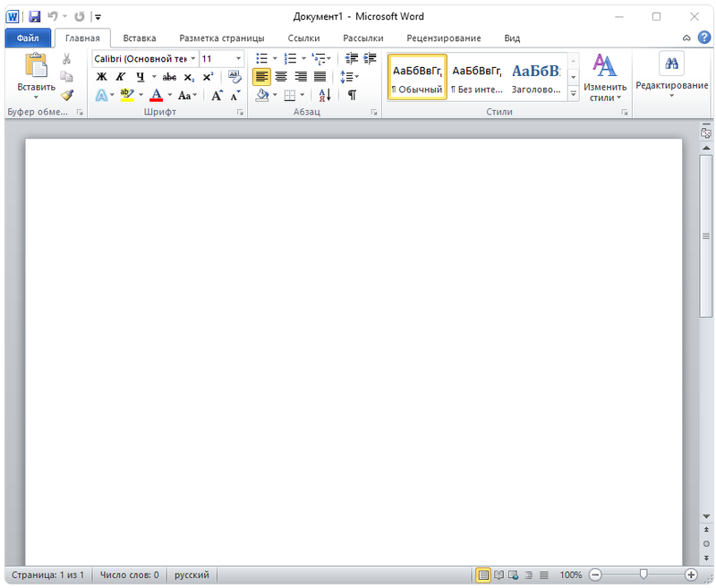Click Изменить стили button
This screenshot has height=588, width=716.
[x=605, y=77]
